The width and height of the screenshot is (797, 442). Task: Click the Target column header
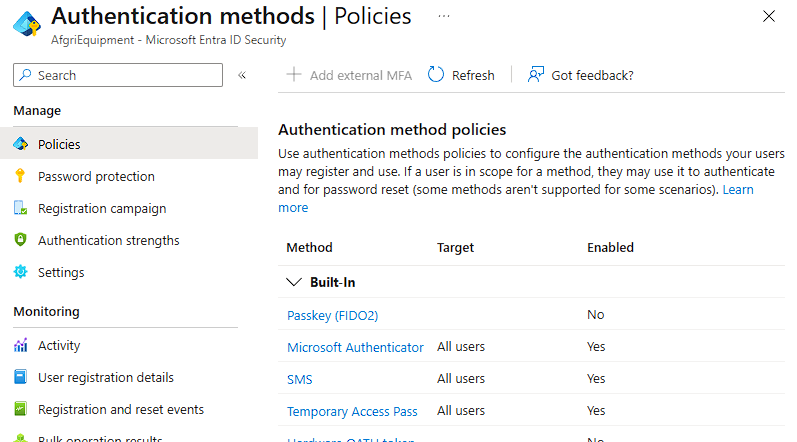[x=455, y=247]
